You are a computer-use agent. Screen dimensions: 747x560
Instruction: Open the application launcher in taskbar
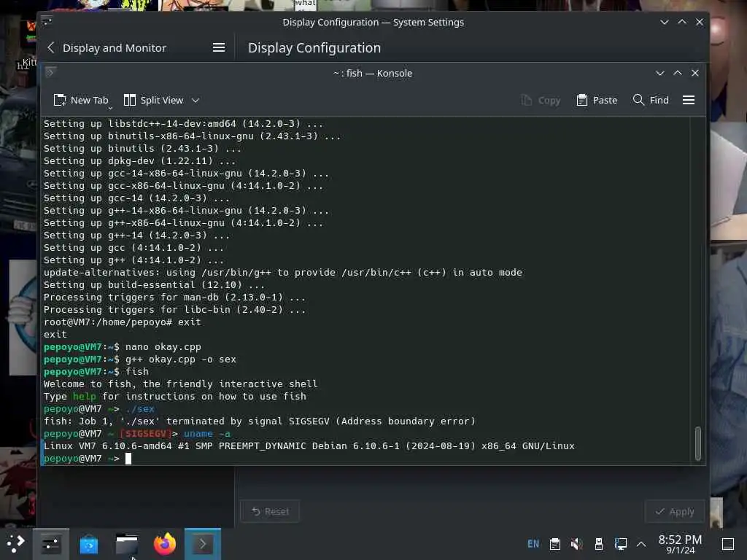[15, 544]
